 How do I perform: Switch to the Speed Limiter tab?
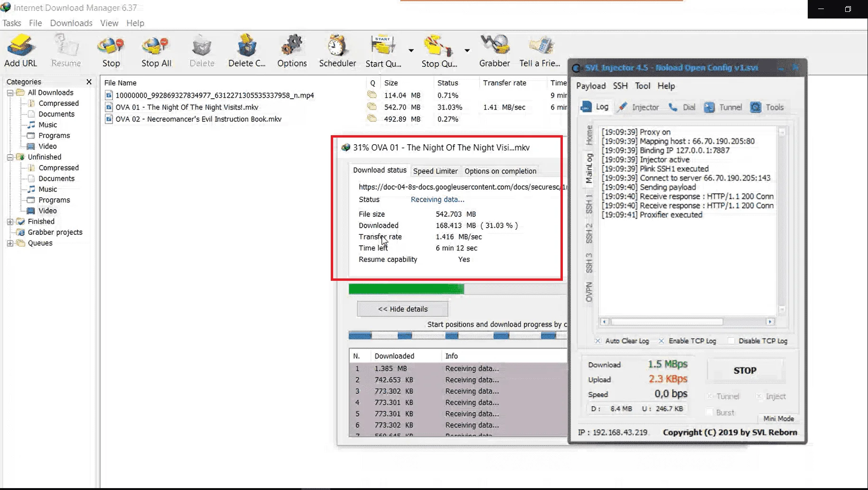coord(435,171)
